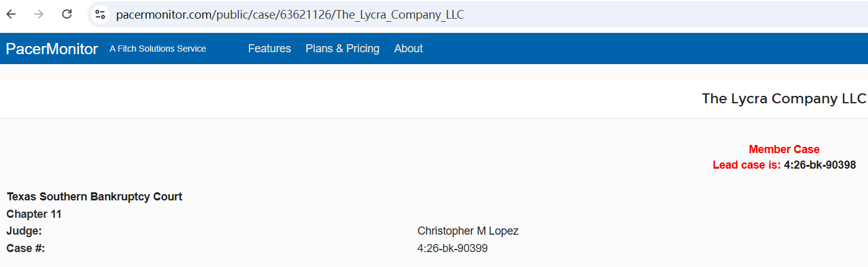
Task: Click the Judge: field label
Action: pos(24,231)
